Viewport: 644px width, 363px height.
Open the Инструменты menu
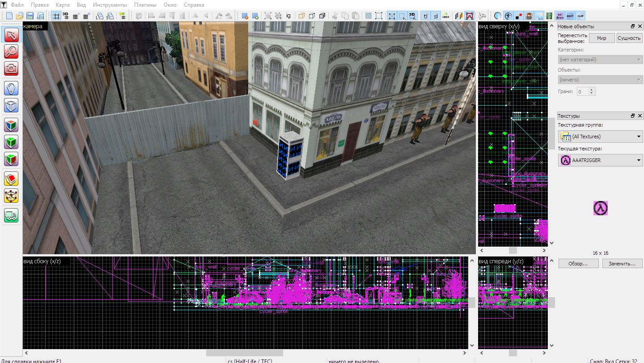click(x=110, y=5)
